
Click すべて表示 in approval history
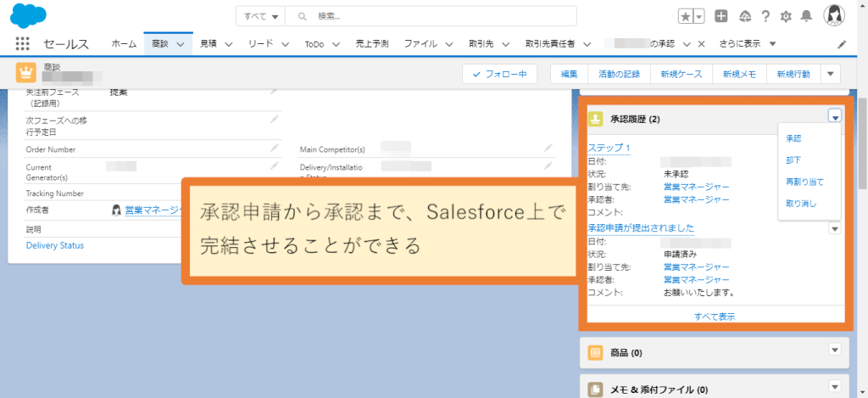click(715, 317)
